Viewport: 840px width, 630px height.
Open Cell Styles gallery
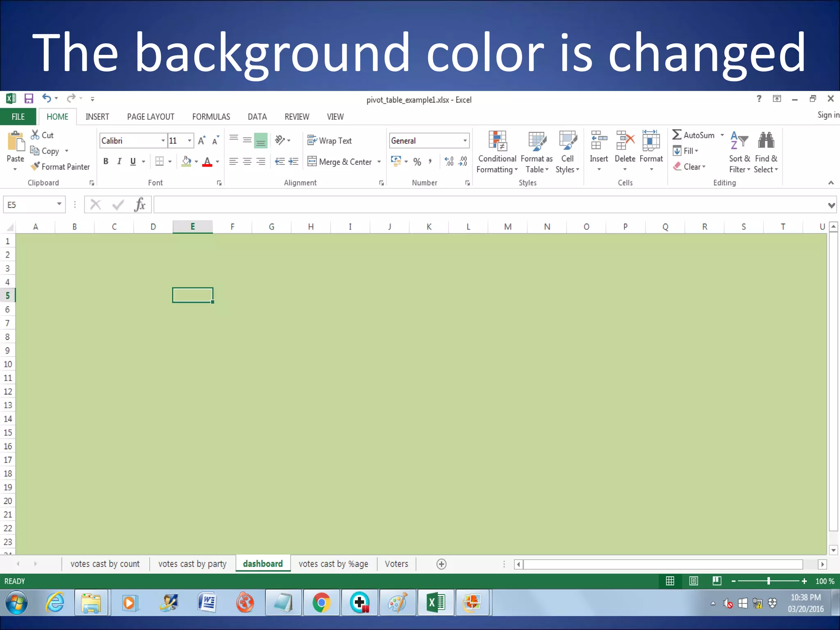568,152
